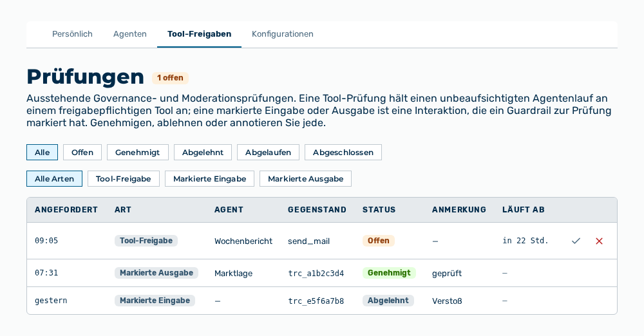Click the 'geprüft' annotation cell
This screenshot has width=644, height=336.
(447, 273)
